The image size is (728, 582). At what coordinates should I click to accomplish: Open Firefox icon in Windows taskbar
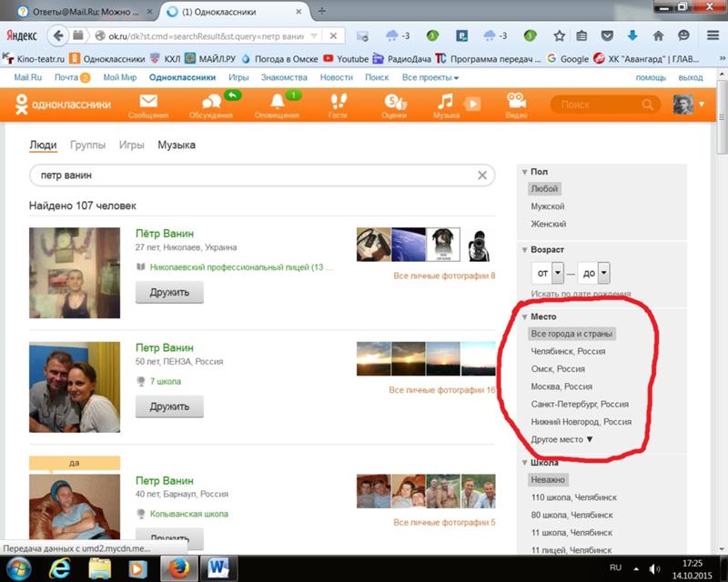pyautogui.click(x=178, y=568)
